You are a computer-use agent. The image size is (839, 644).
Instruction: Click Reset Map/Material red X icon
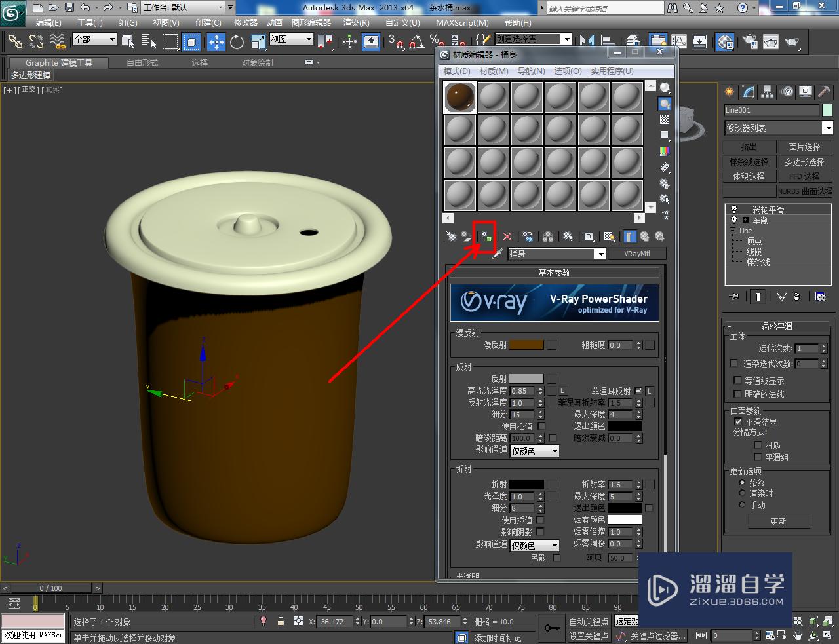tap(507, 237)
